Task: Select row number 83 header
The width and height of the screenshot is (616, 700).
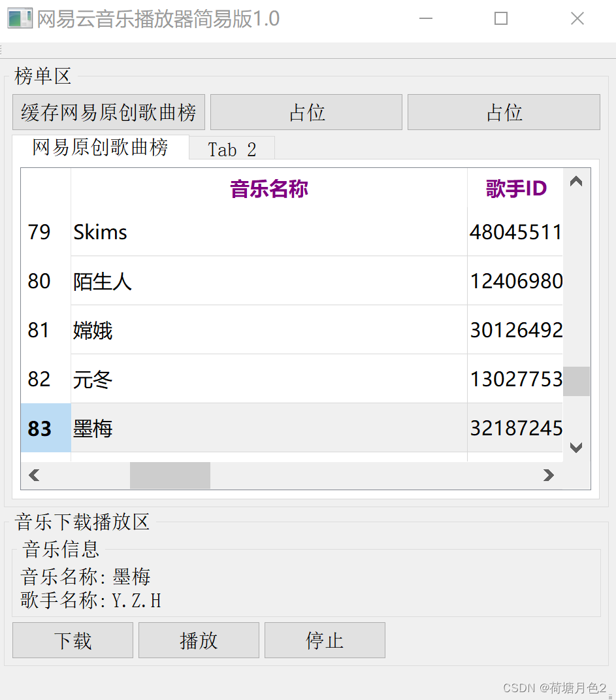Action: tap(46, 428)
